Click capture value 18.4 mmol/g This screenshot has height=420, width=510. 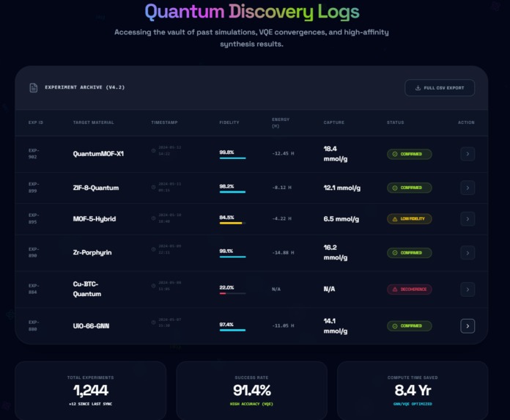[x=336, y=153]
